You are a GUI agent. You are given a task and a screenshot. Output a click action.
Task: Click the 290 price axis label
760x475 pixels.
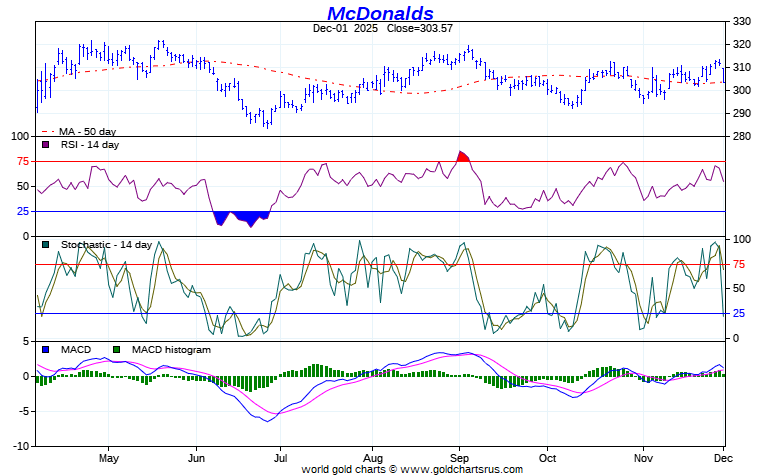click(x=742, y=113)
